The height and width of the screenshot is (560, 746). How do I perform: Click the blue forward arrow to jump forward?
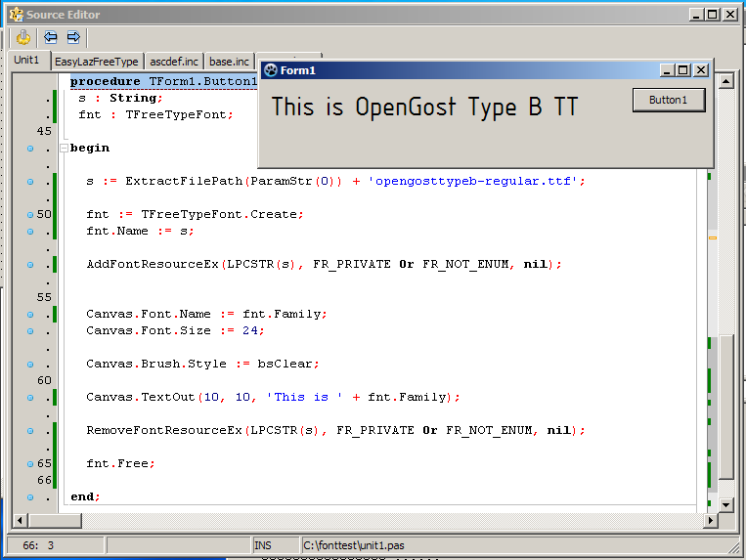(x=73, y=38)
